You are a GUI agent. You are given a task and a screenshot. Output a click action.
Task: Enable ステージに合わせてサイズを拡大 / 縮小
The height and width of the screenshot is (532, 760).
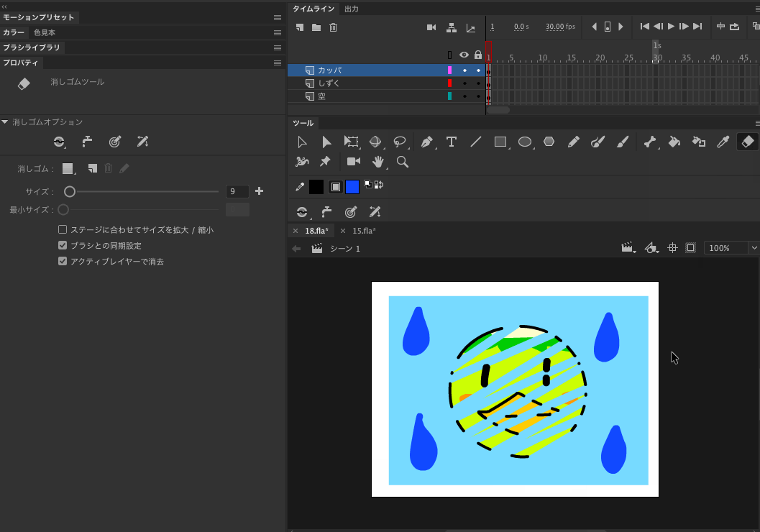pos(62,229)
